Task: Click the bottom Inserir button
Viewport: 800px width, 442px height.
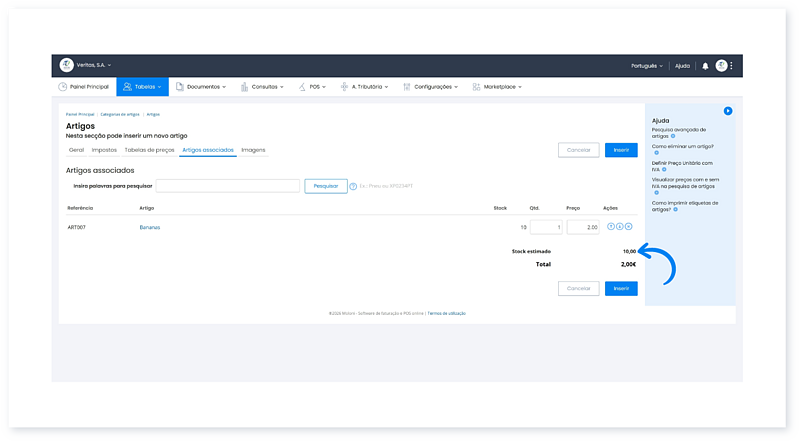Action: pyautogui.click(x=620, y=288)
